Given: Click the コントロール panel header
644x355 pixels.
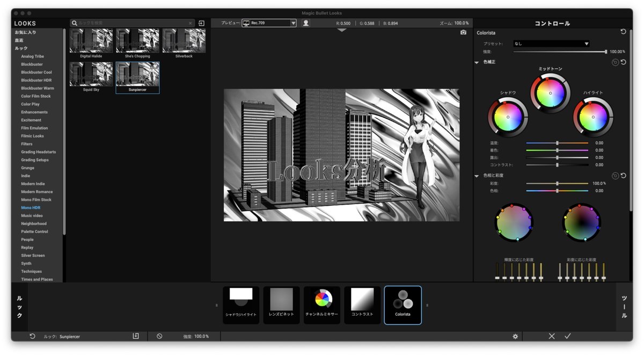Looking at the screenshot, I should [x=552, y=24].
